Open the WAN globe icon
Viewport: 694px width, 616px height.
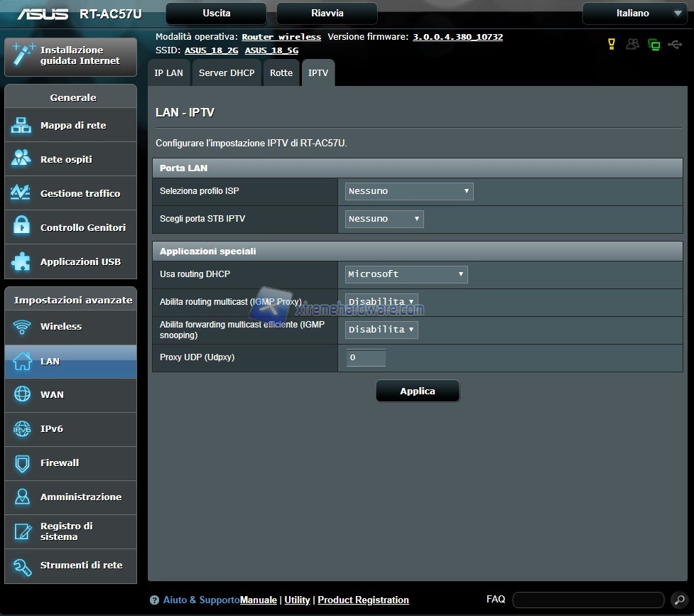(x=22, y=394)
